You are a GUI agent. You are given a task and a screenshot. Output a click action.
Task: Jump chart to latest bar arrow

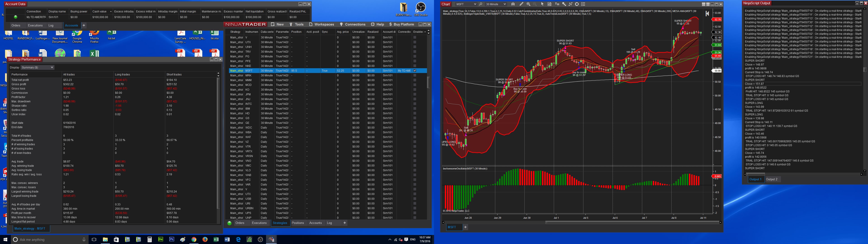pyautogui.click(x=707, y=14)
